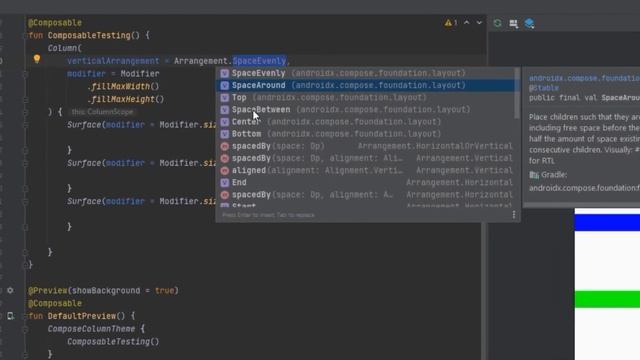Viewport: 640px width, 360px height.
Task: Click the selected SpaceEvenly text in editor
Action: click(259, 61)
